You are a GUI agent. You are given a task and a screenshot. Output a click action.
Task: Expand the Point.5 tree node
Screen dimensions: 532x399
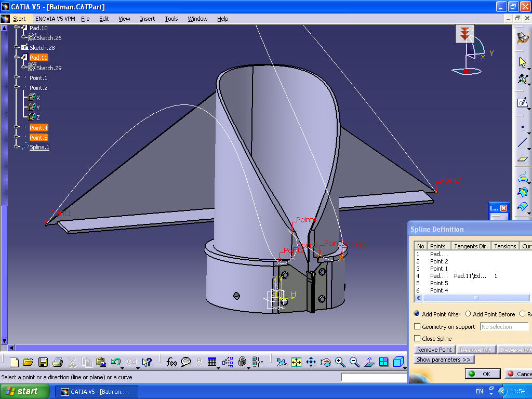pos(16,137)
